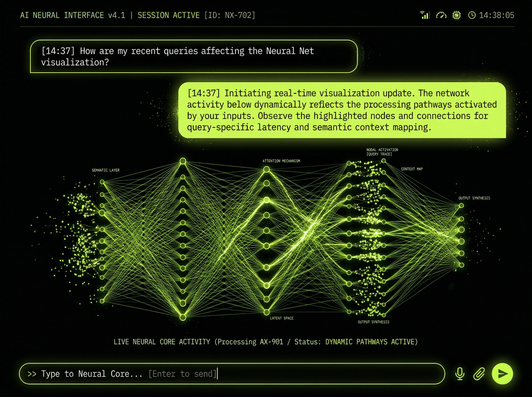This screenshot has height=397, width=532.
Task: Select the user query bubble about Neural Net visualization
Action: pyautogui.click(x=194, y=56)
